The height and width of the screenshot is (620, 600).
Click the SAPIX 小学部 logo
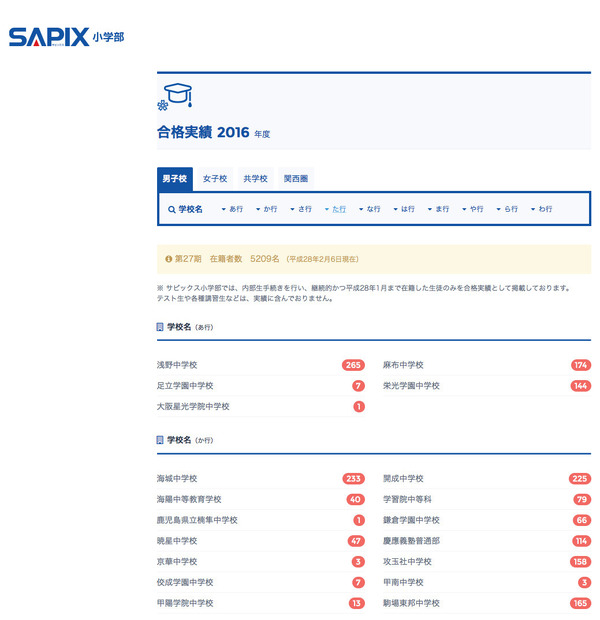66,37
